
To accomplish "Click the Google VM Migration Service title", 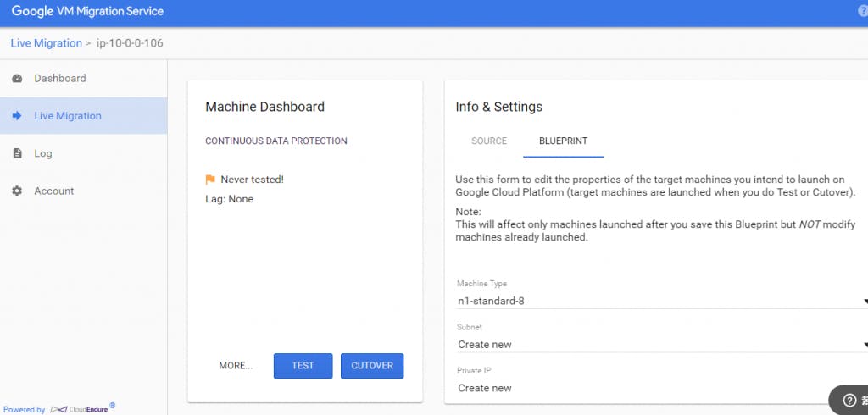I will (87, 12).
